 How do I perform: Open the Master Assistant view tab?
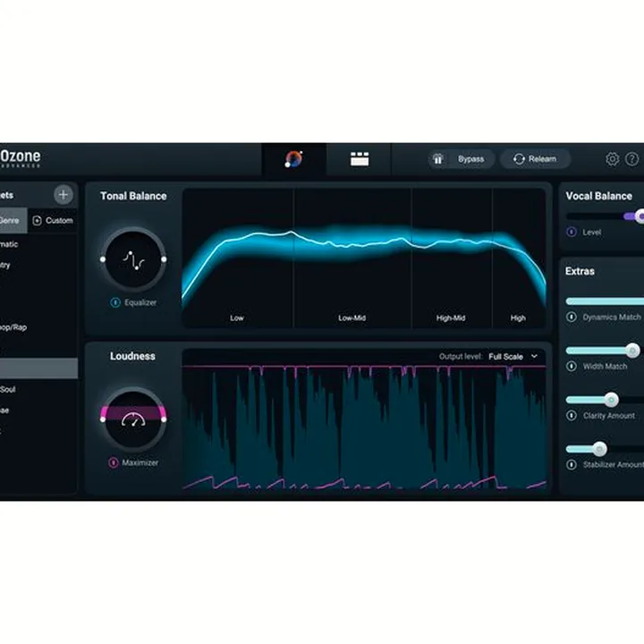point(294,159)
